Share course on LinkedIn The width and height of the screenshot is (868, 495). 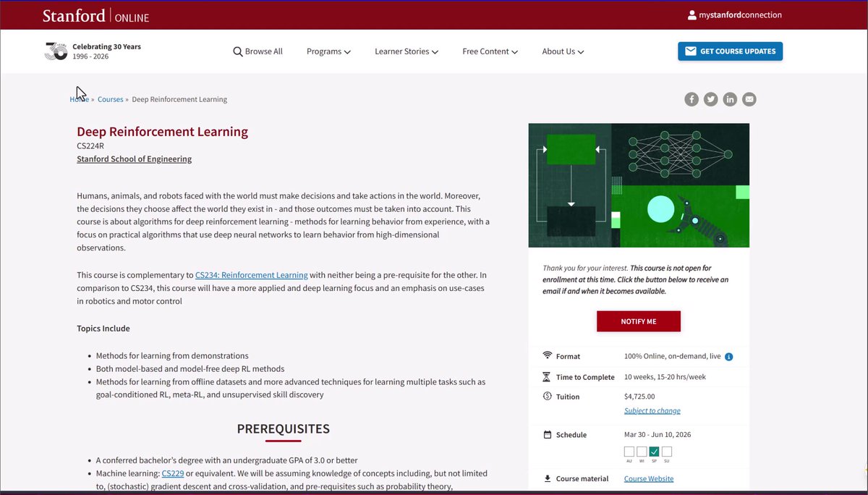(730, 99)
